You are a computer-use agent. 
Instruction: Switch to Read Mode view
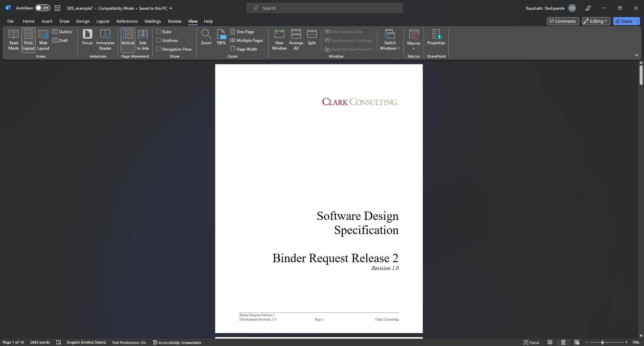tap(13, 40)
